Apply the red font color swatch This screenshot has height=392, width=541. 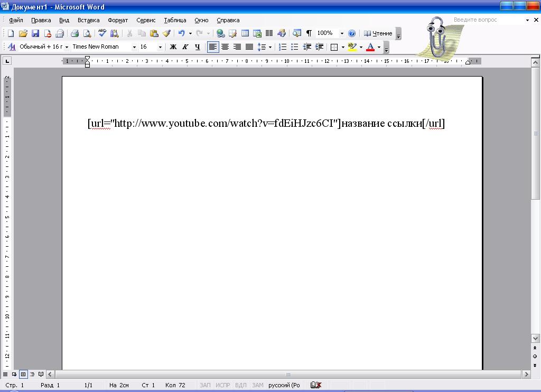pyautogui.click(x=370, y=46)
